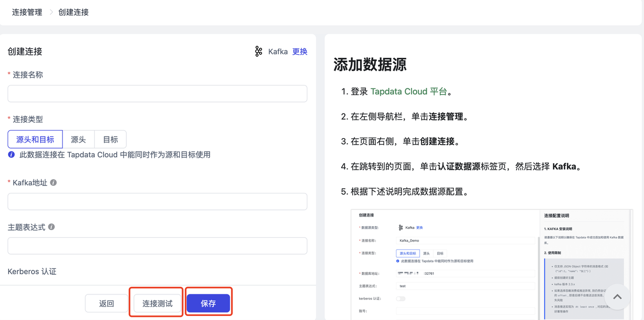
Task: Click text 此数据连接在 Tapdata Cloud 中能同时作为源和目标使用
Action: click(x=115, y=155)
